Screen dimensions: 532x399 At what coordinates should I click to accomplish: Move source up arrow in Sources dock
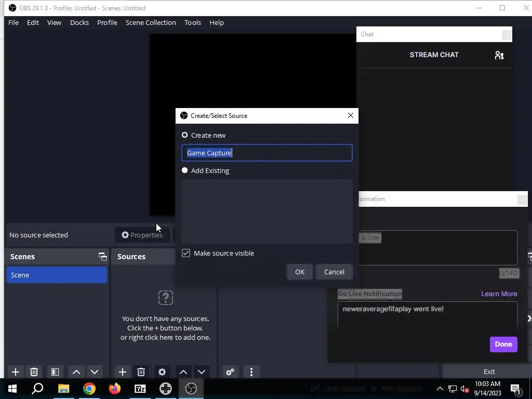tap(183, 372)
